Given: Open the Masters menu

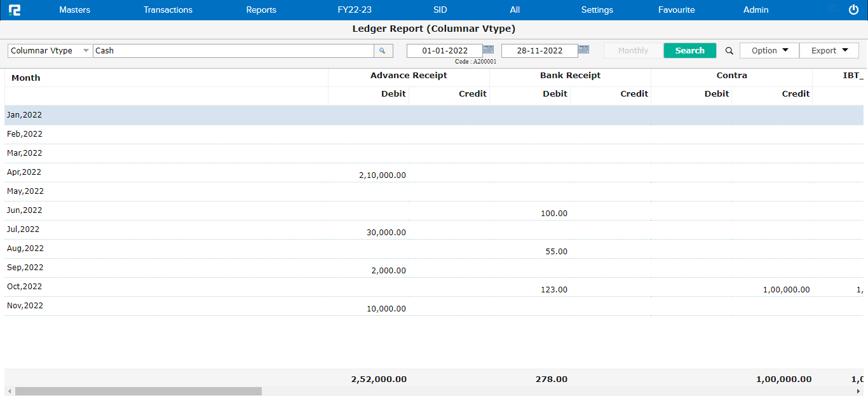Looking at the screenshot, I should tap(74, 10).
